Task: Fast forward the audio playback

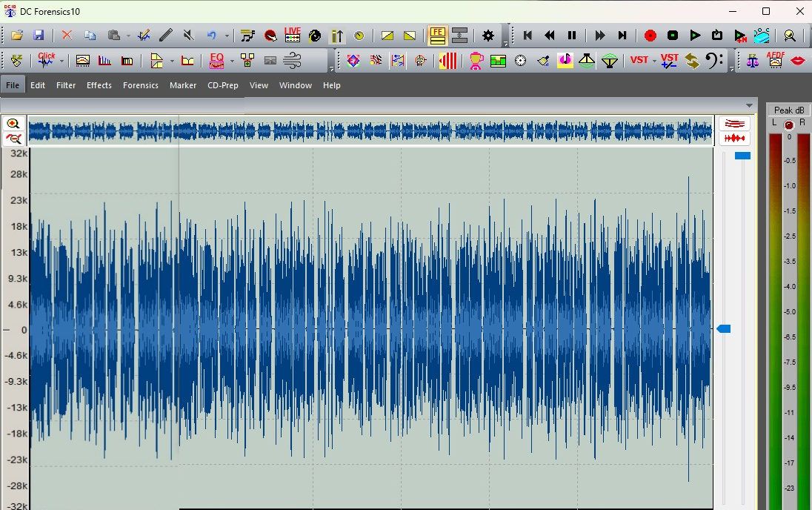Action: (x=599, y=36)
